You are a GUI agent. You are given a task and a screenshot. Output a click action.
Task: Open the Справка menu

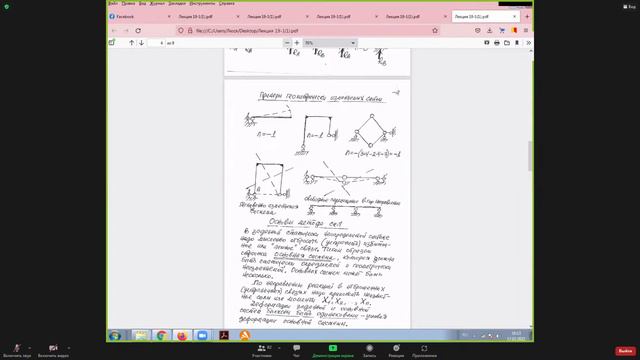[227, 3]
